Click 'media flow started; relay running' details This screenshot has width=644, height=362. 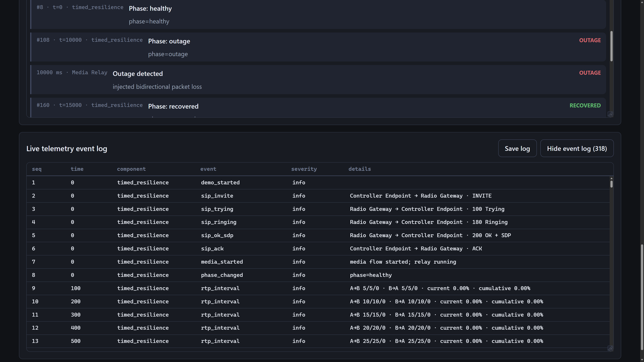(403, 262)
